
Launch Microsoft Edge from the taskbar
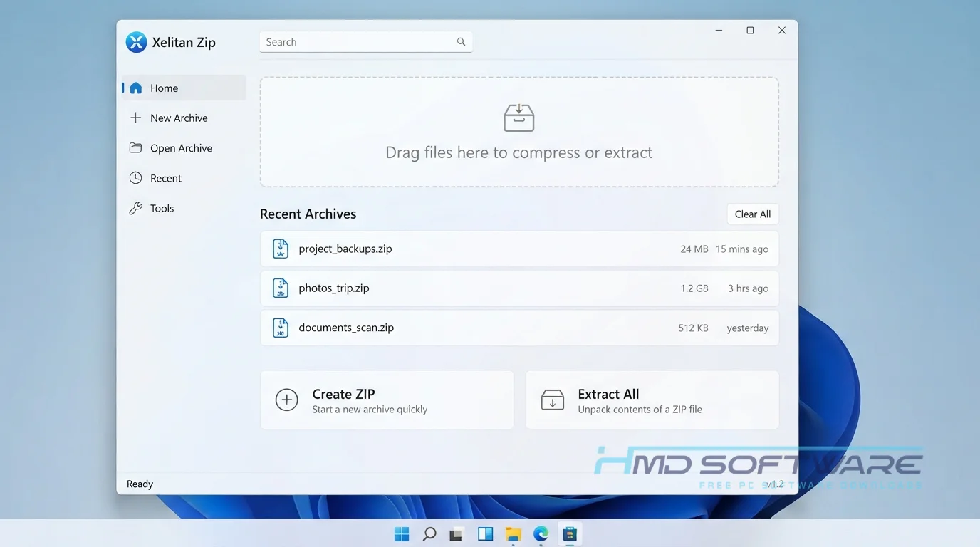(541, 534)
